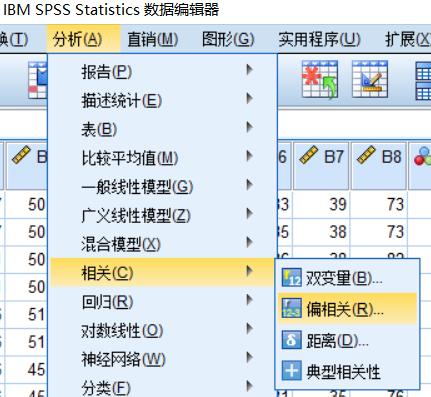Image resolution: width=431 pixels, height=397 pixels.
Task: Open the 图形(G) menu
Action: tap(228, 39)
